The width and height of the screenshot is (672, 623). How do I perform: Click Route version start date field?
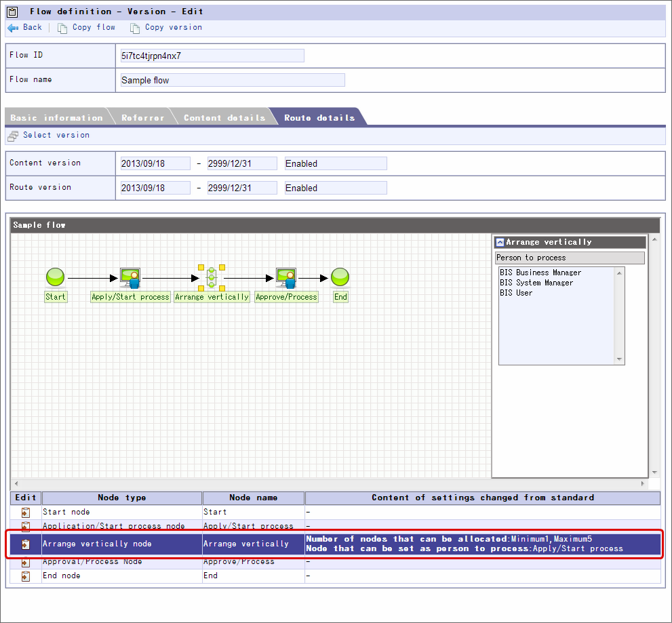155,188
